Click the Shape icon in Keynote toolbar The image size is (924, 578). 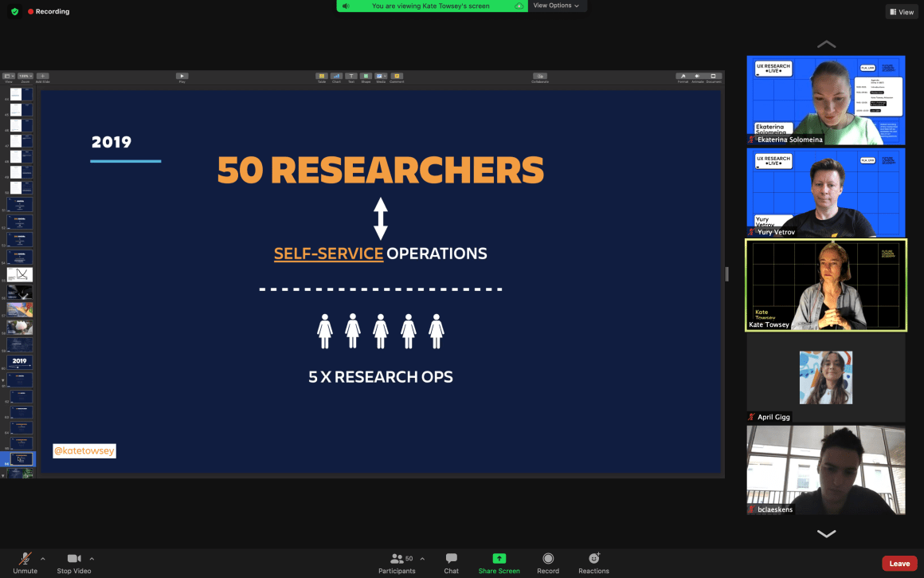pos(366,76)
